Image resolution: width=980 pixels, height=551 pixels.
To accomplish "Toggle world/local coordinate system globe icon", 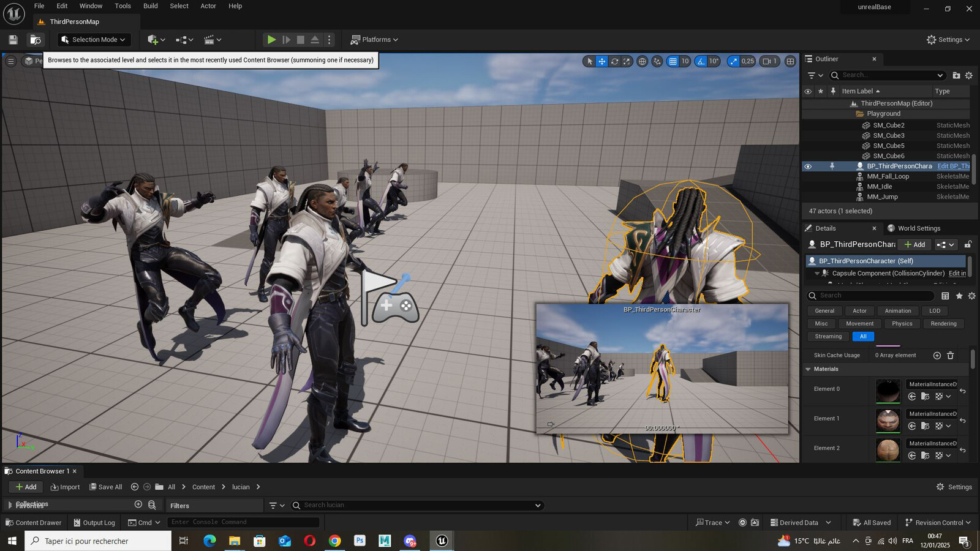I will (x=642, y=61).
